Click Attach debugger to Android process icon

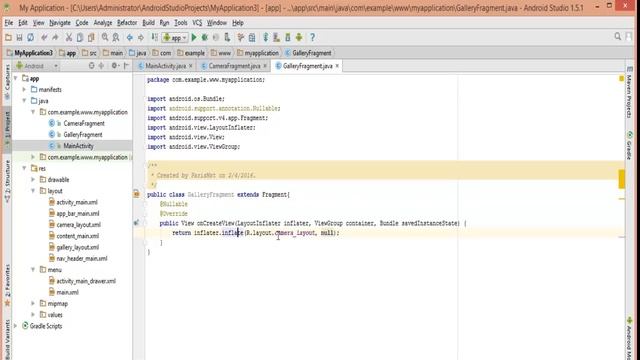coord(227,38)
